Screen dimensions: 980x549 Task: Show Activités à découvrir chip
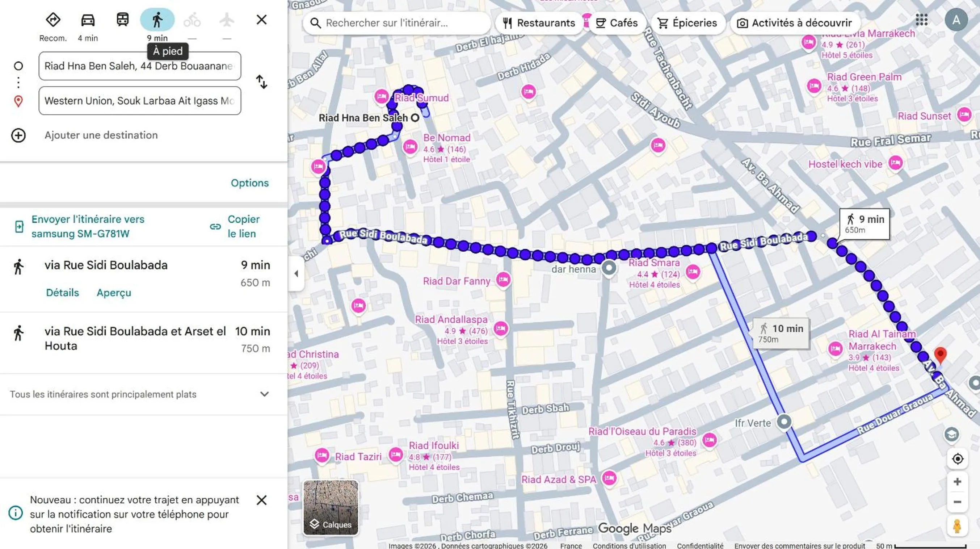click(795, 23)
